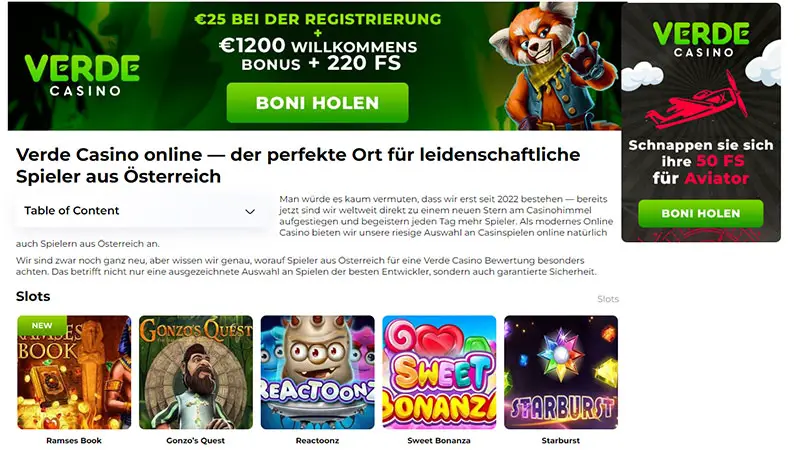Launch the Reactoonz slot thumbnail
800x450 pixels.
[317, 372]
